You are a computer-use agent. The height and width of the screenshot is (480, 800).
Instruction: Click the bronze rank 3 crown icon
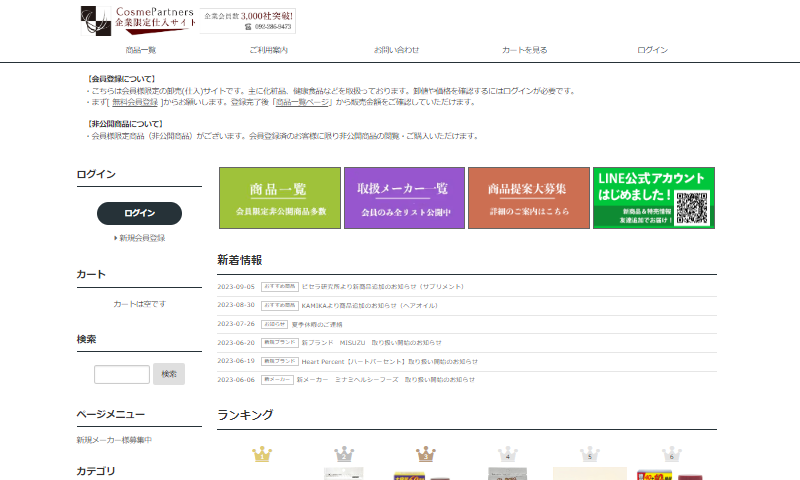tap(426, 454)
